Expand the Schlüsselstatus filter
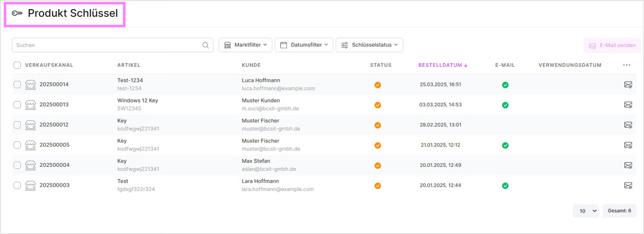The image size is (644, 234). 369,45
